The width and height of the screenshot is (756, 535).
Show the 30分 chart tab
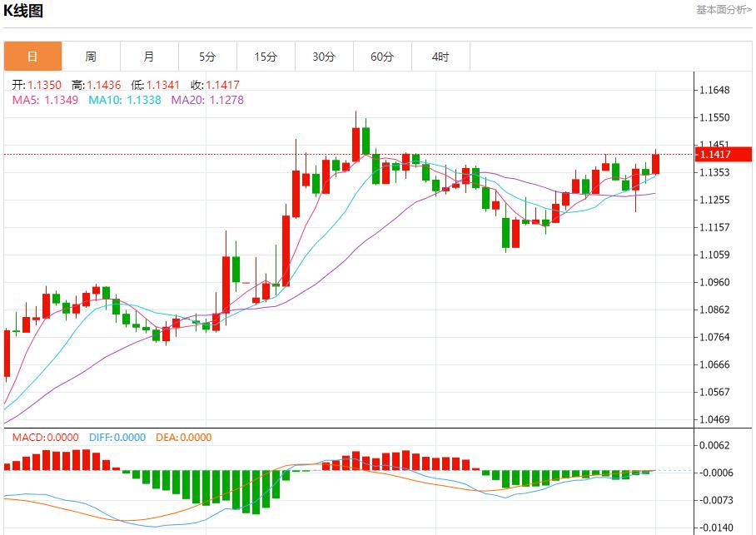(x=324, y=57)
